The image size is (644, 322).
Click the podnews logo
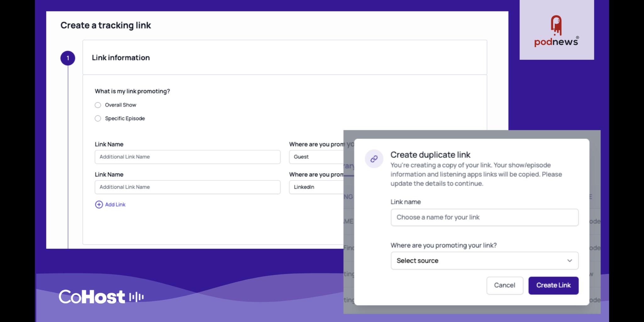[556, 31]
